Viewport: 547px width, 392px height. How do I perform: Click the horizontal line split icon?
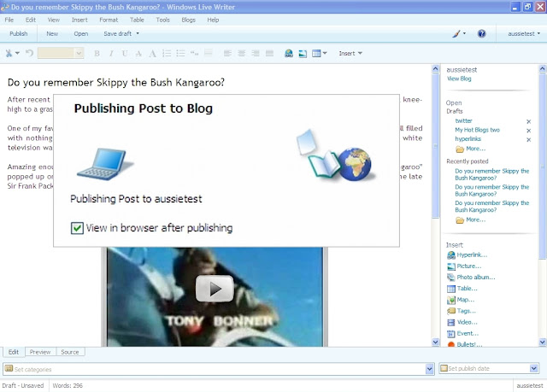pos(209,53)
